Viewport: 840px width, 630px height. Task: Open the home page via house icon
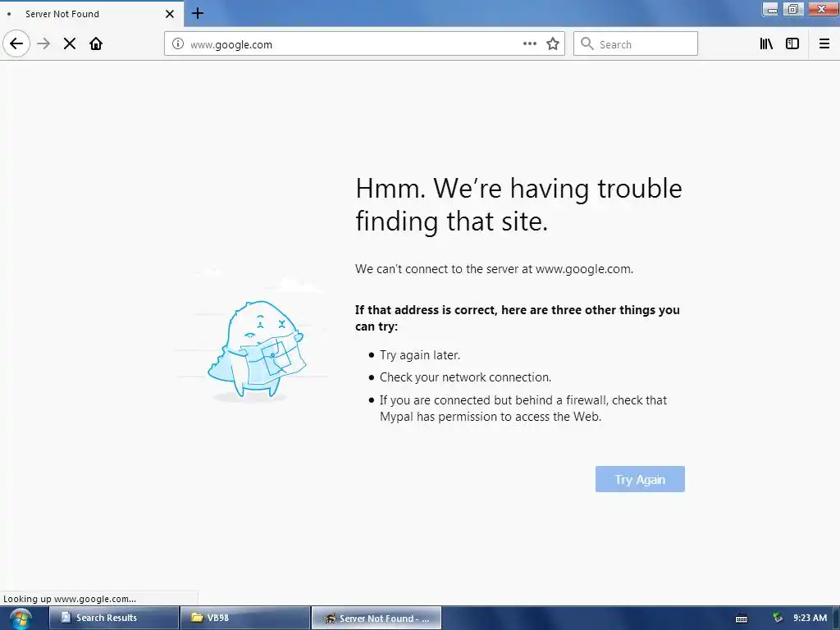point(96,44)
